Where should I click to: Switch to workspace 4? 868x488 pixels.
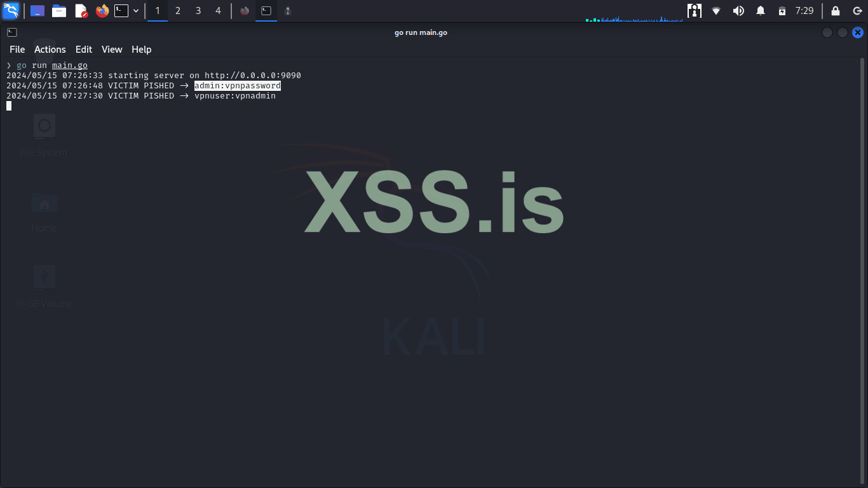[219, 11]
